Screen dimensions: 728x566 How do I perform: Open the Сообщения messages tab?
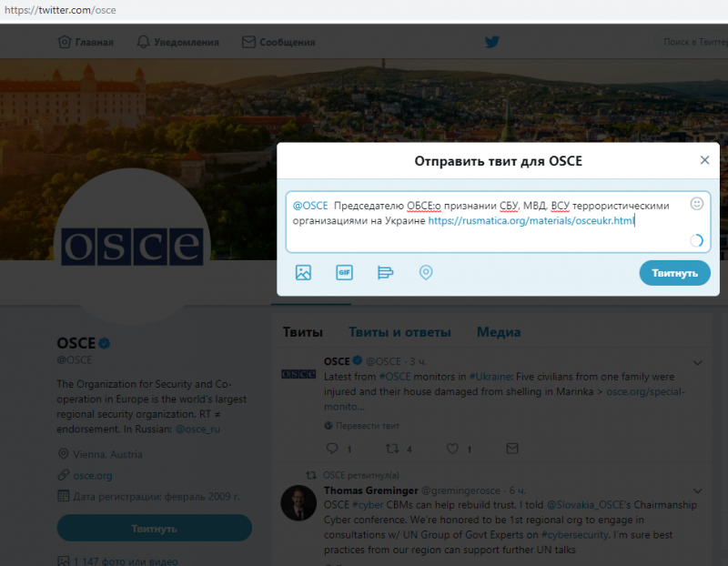[x=278, y=42]
